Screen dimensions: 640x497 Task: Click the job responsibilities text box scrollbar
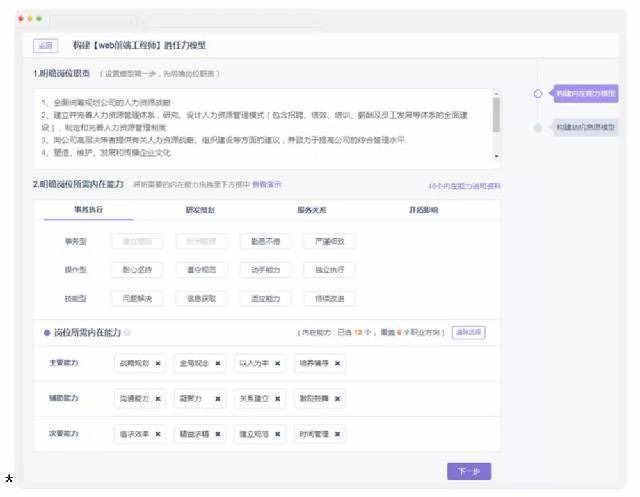[x=496, y=115]
